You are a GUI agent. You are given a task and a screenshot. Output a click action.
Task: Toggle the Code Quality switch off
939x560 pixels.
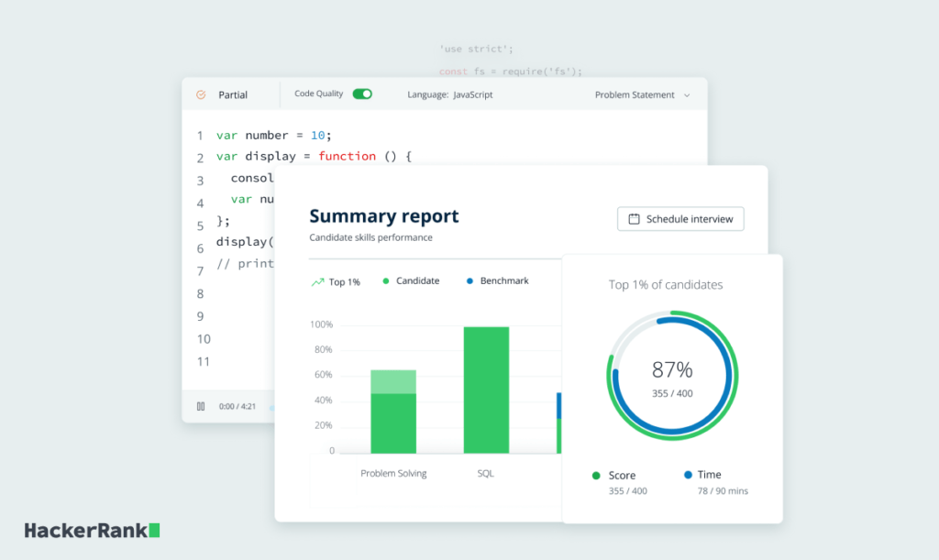coord(361,93)
